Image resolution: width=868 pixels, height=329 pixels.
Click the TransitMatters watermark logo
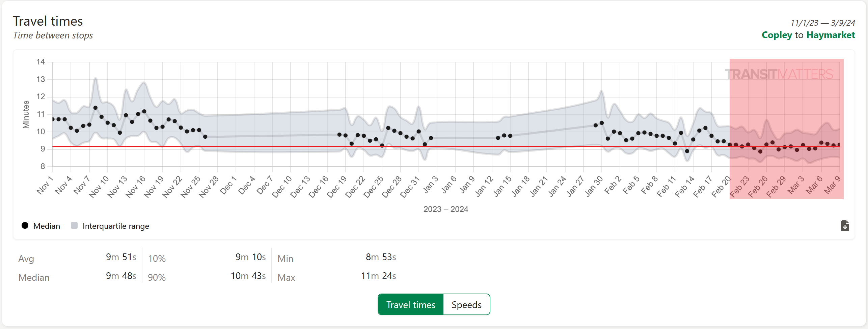(779, 74)
